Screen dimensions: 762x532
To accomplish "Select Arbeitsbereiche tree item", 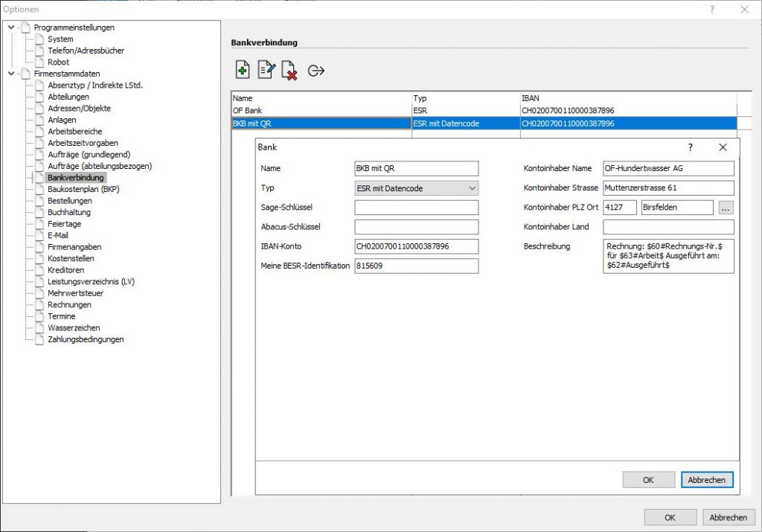I will click(x=75, y=131).
